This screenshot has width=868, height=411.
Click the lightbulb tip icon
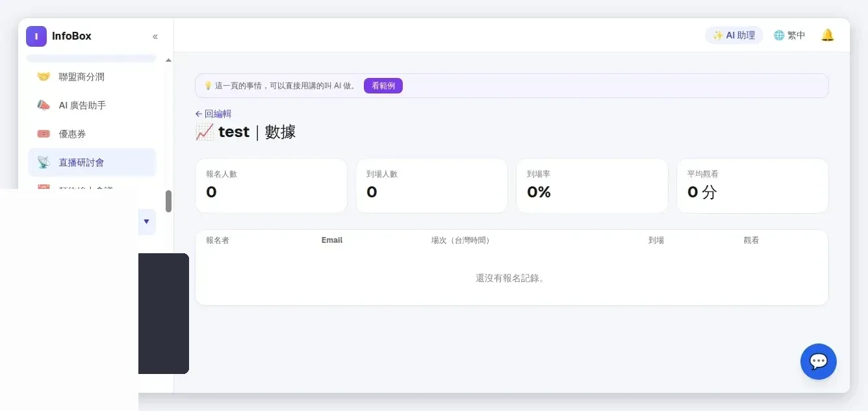[208, 86]
